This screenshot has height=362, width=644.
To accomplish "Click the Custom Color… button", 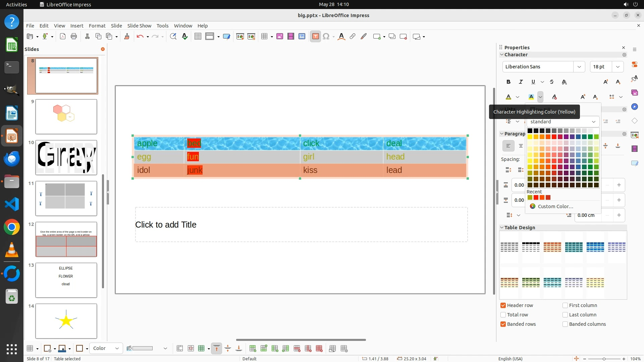I will tap(555, 206).
